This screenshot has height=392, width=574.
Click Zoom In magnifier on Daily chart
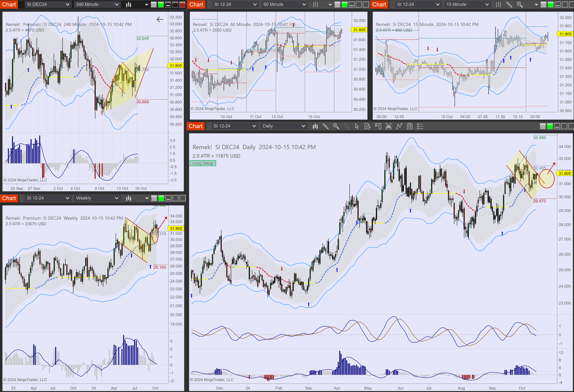pos(336,126)
